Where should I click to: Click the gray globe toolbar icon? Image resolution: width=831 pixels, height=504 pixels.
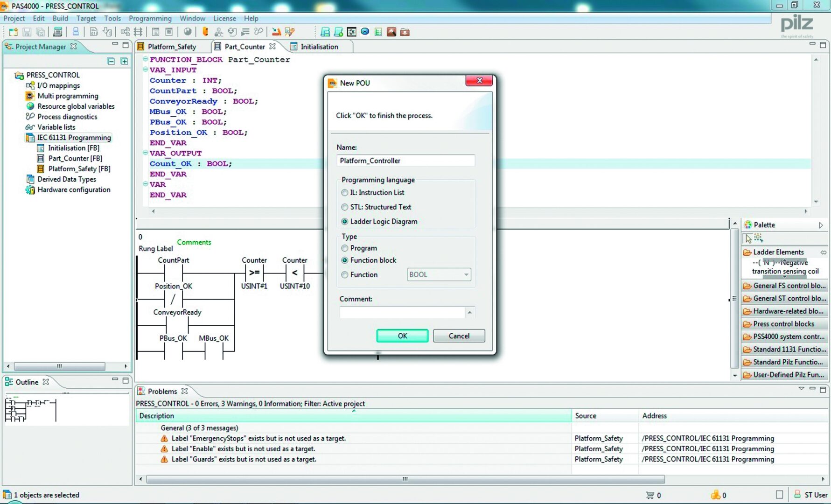pos(187,32)
